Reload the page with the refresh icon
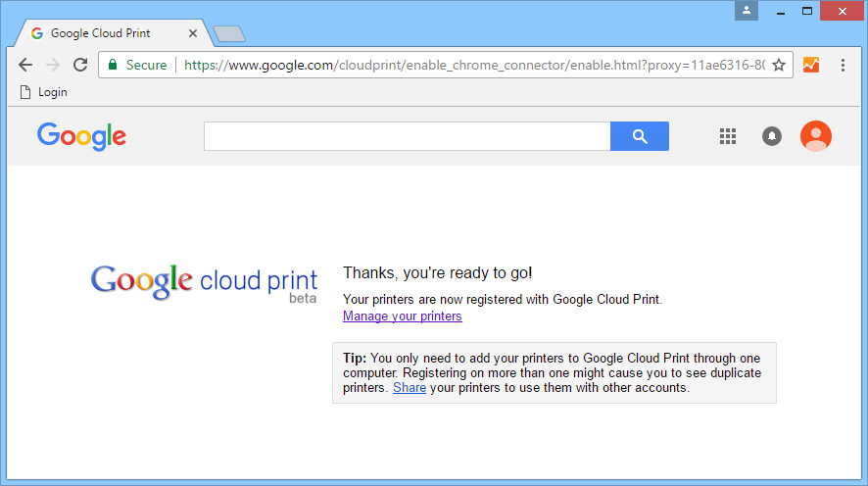Screen dimensions: 868x486 coord(80,65)
